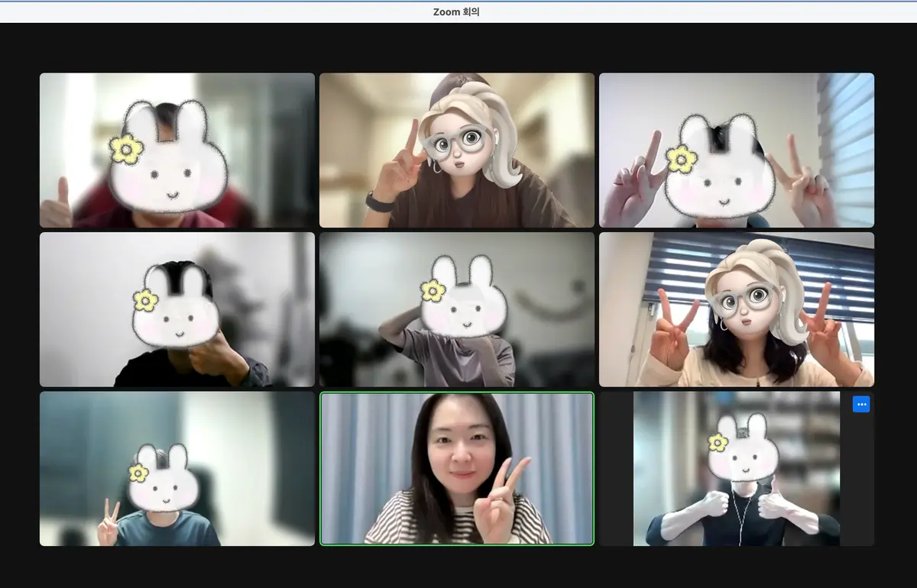
Task: Select the red-shirt participant giving a thumbs up
Action: 177,150
